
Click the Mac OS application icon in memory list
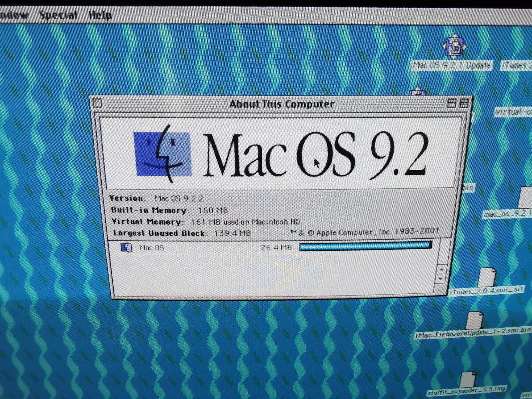coord(126,247)
